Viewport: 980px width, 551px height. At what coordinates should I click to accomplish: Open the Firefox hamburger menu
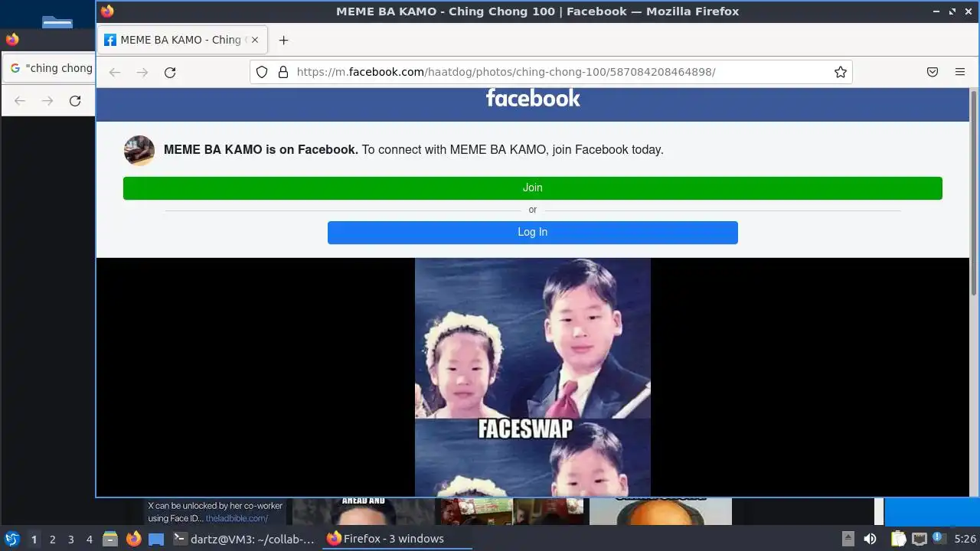pos(960,72)
